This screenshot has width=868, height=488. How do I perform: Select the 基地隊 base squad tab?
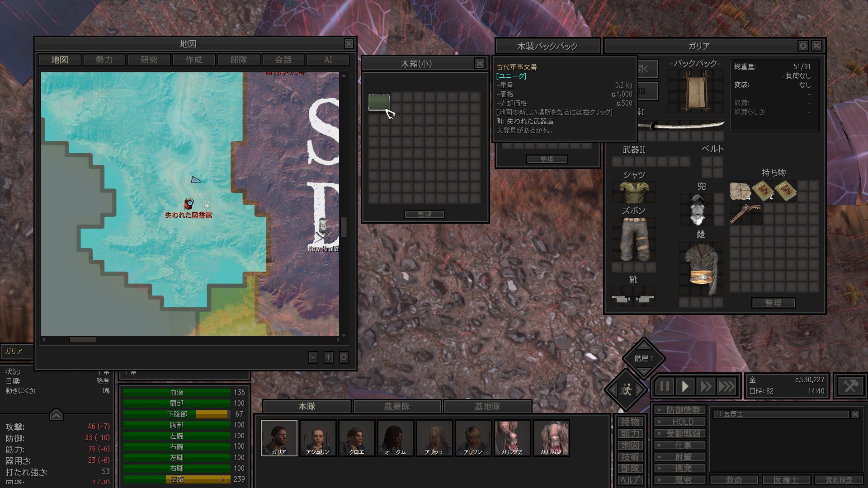coord(487,406)
